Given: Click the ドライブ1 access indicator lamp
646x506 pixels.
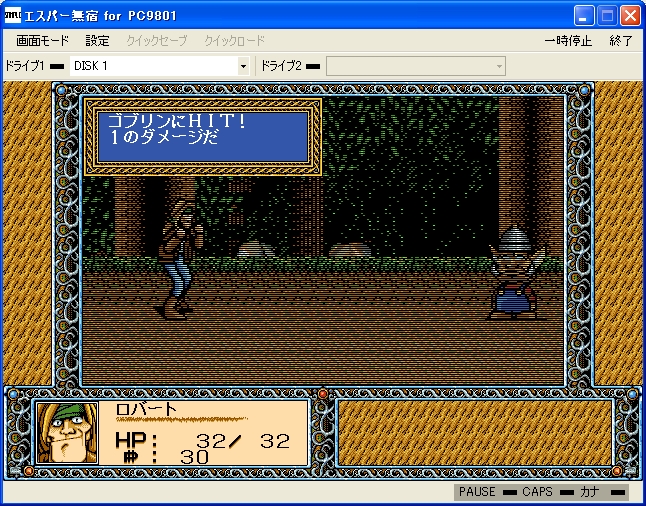Looking at the screenshot, I should coord(57,66).
